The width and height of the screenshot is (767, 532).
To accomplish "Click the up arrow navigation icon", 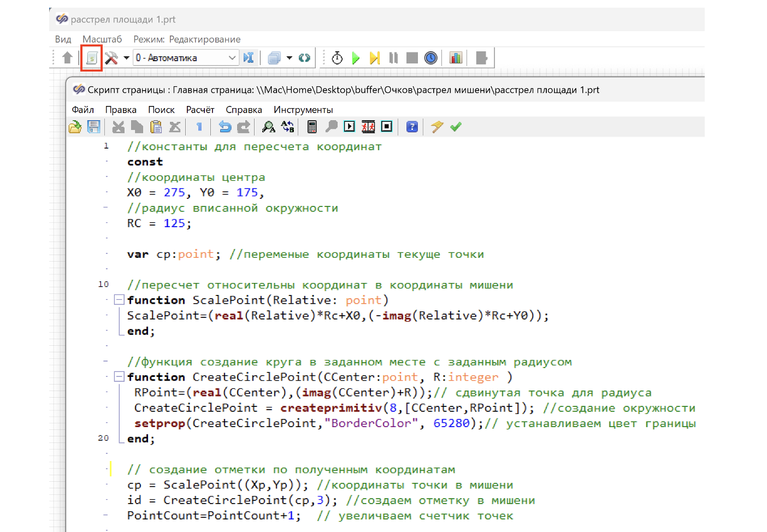I will (67, 58).
